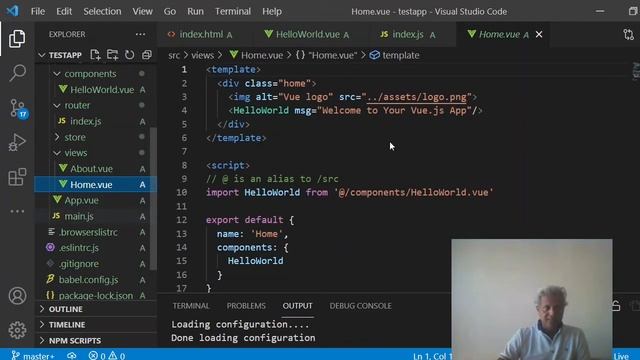Image resolution: width=640 pixels, height=360 pixels.
Task: Follow the ../assets/logo.png link in code
Action: coord(416,97)
